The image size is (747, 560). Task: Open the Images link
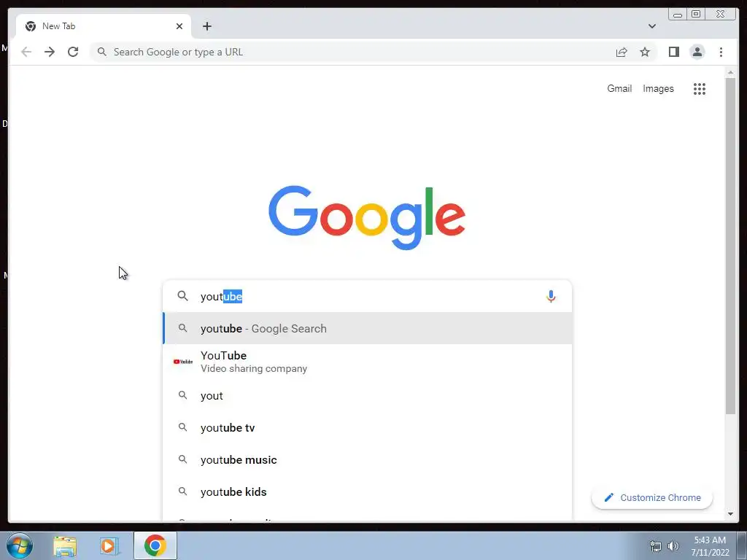658,88
